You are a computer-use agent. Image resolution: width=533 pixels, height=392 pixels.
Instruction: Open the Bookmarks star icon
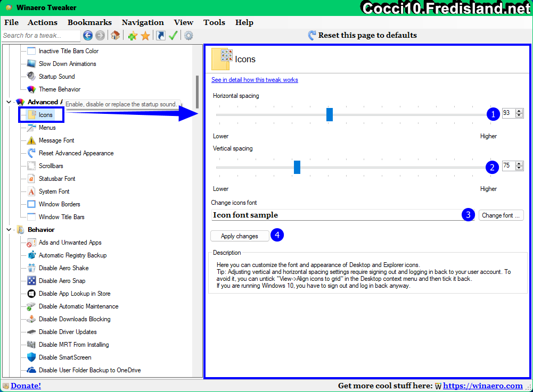point(145,35)
